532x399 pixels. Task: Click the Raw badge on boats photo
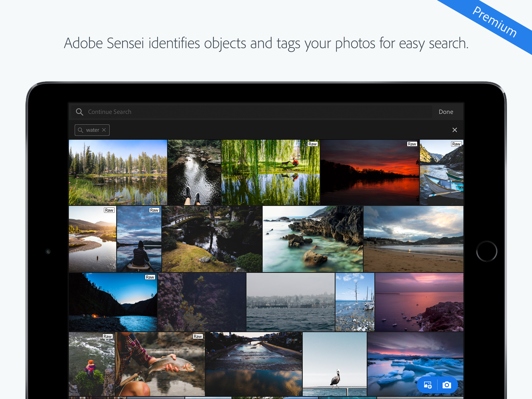456,144
